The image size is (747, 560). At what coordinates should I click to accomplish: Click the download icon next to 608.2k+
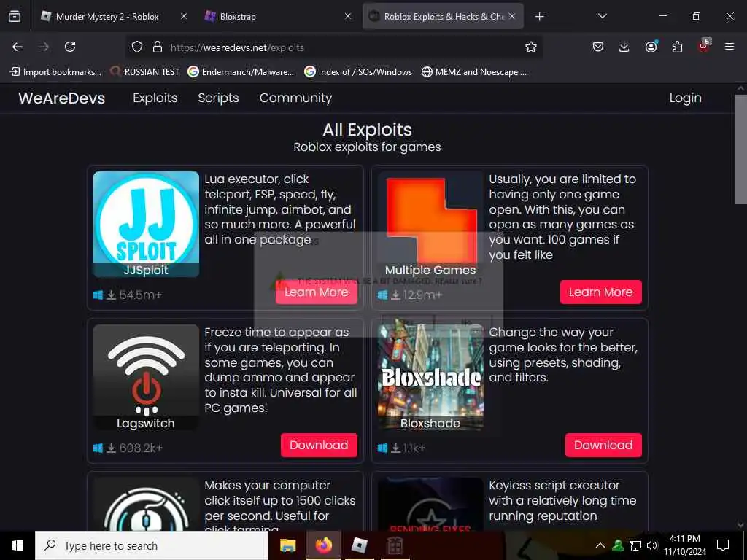click(111, 448)
